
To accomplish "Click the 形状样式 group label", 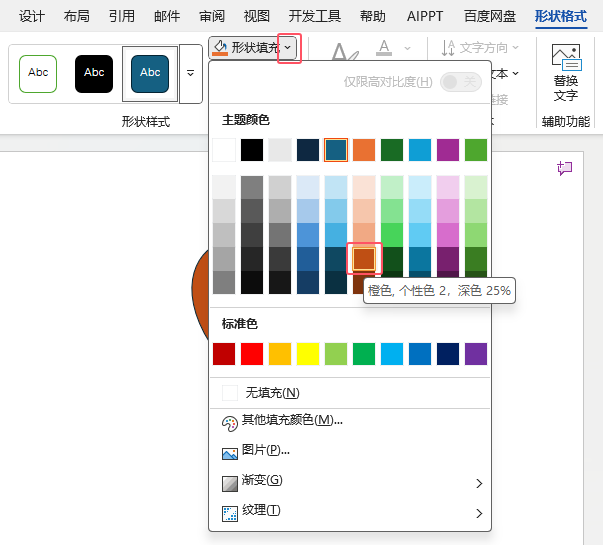I will 146,122.
